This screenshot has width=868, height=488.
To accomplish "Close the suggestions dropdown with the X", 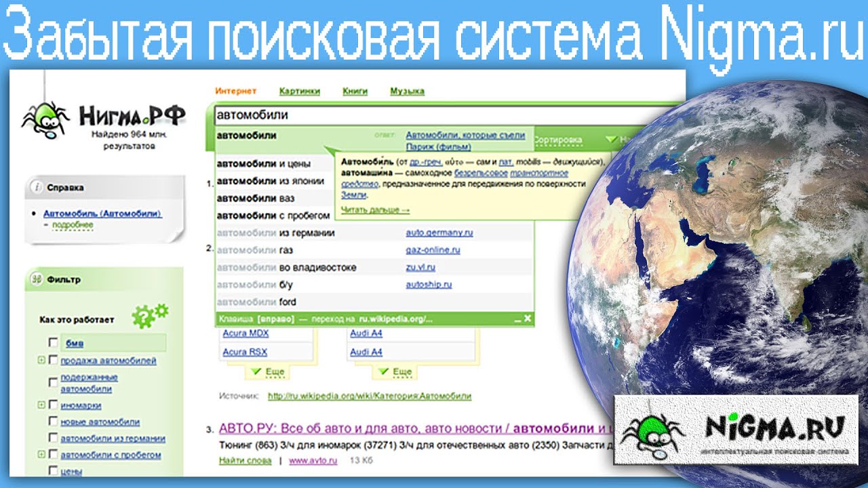I will [528, 319].
